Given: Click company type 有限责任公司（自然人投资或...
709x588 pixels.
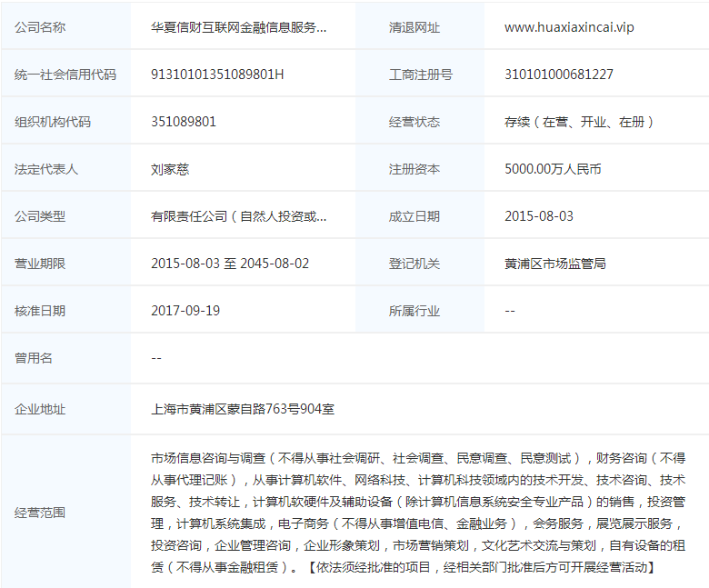Looking at the screenshot, I should point(238,216).
